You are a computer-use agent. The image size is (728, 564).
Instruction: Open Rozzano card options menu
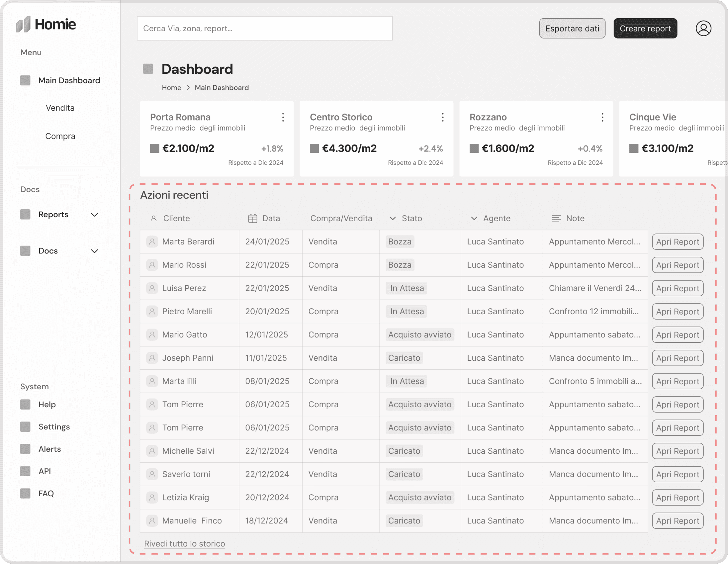click(602, 117)
